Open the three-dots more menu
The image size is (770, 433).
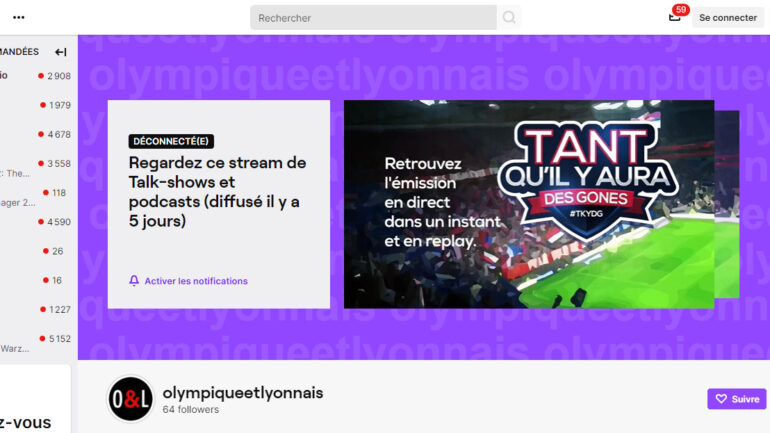click(x=19, y=18)
